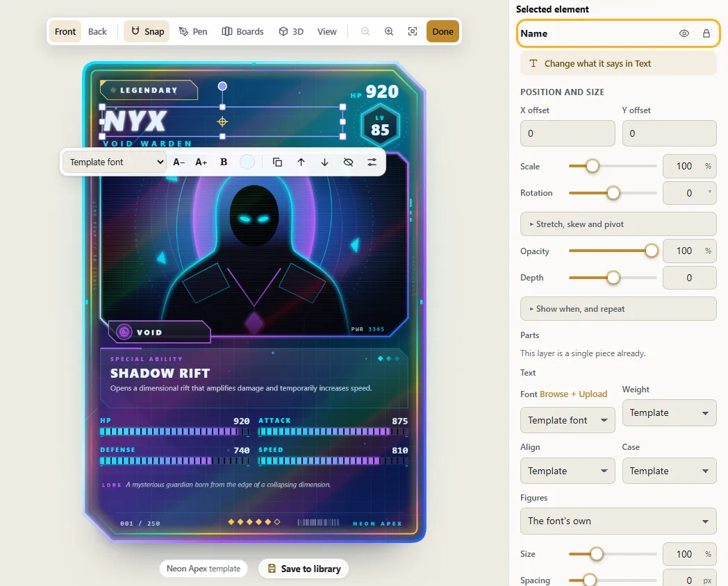This screenshot has width=728, height=586.
Task: Click the Y offset input field
Action: click(670, 133)
